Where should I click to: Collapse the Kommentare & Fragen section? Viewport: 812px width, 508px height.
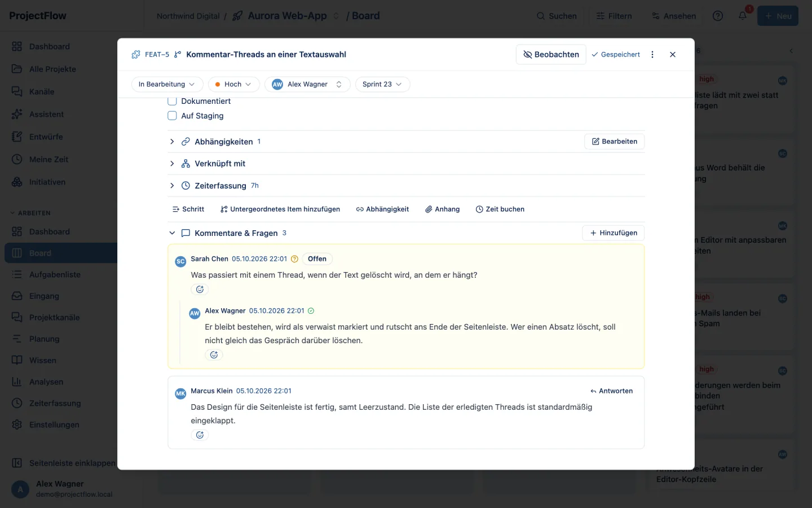(172, 233)
